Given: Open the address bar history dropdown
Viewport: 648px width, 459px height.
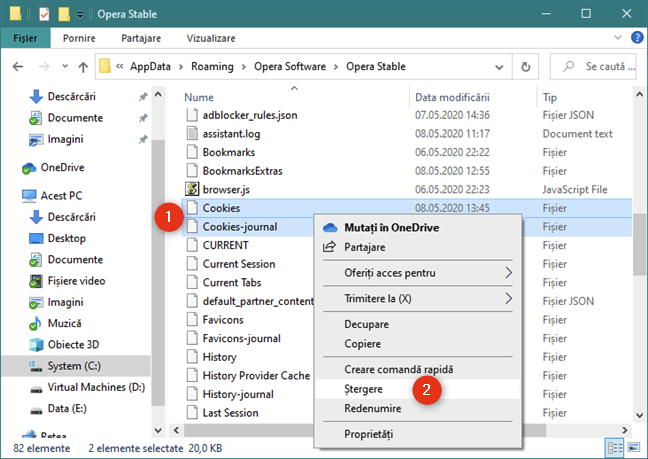Looking at the screenshot, I should [x=498, y=68].
